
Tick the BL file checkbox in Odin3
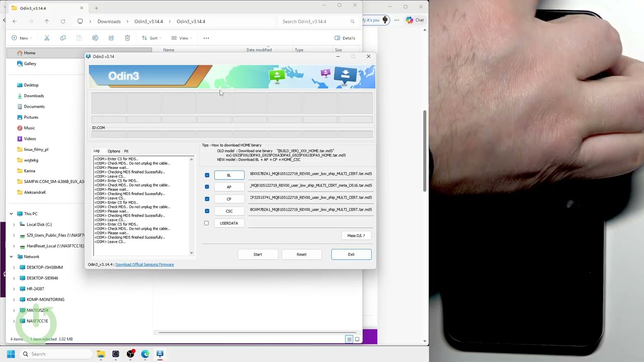207,175
